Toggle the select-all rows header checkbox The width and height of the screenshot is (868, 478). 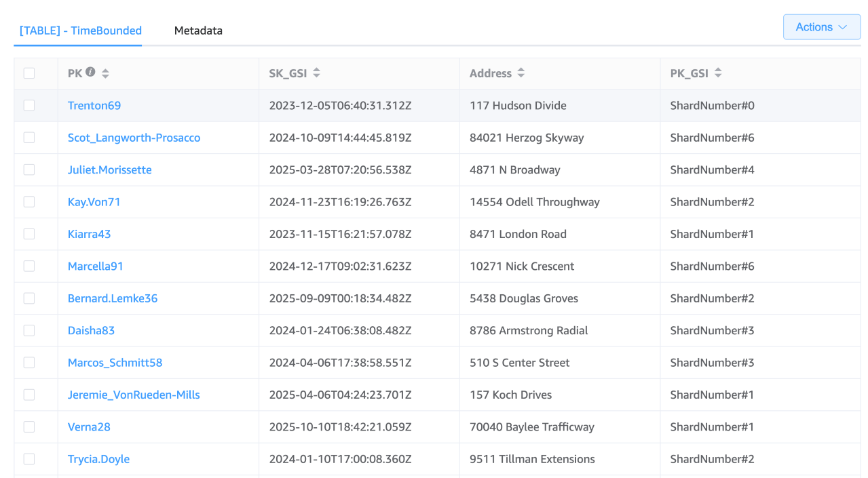[29, 73]
